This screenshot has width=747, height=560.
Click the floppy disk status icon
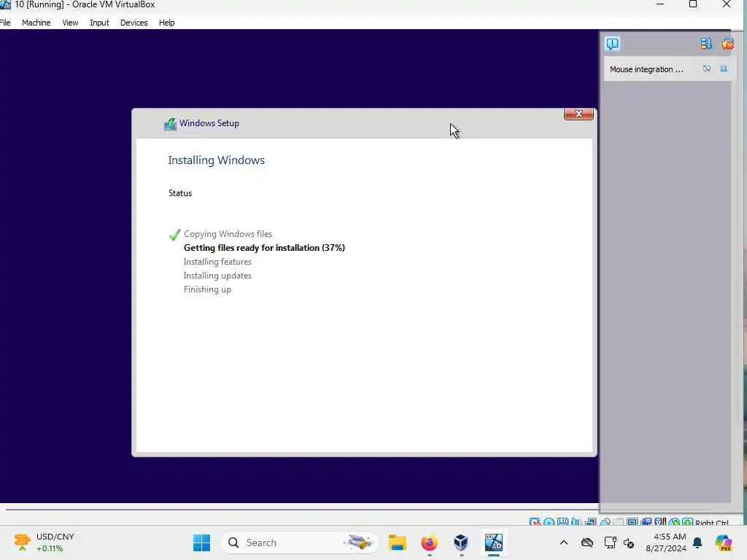tap(562, 522)
